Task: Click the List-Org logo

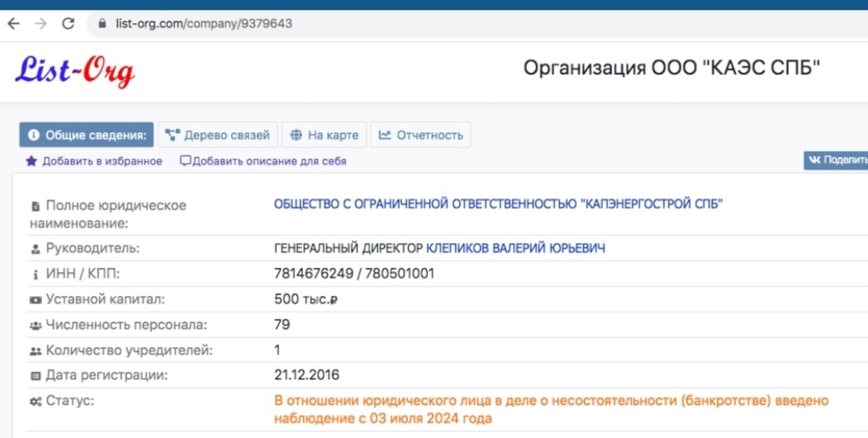Action: [x=74, y=71]
